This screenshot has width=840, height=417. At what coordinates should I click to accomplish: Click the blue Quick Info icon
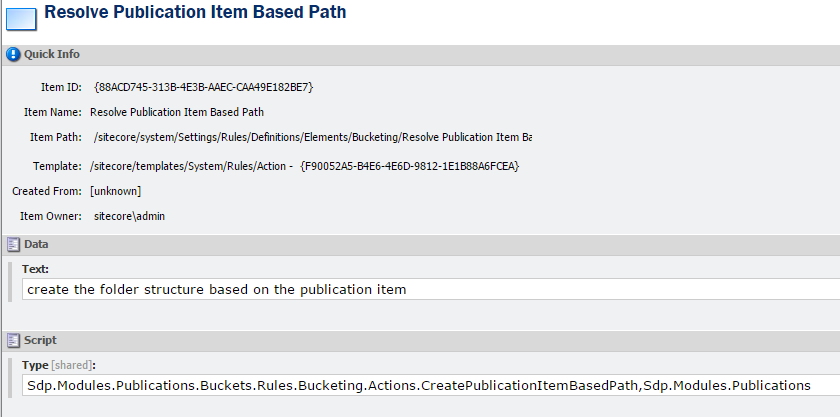(x=13, y=54)
